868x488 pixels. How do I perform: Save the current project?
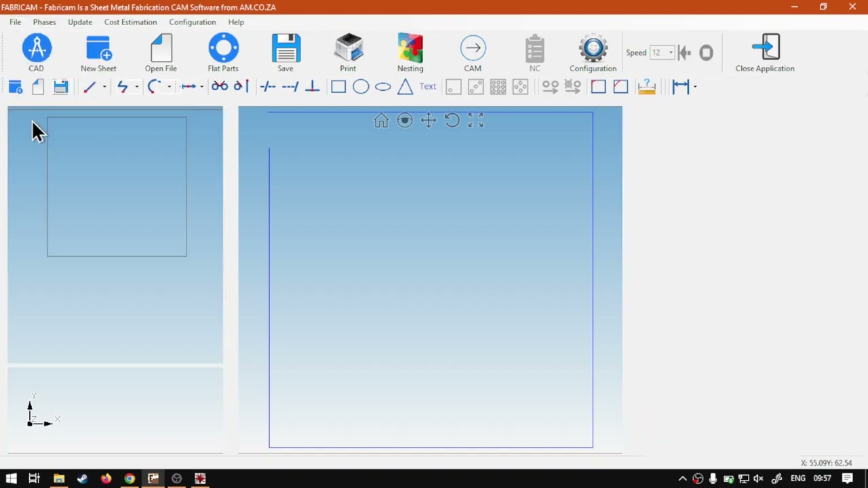[285, 53]
